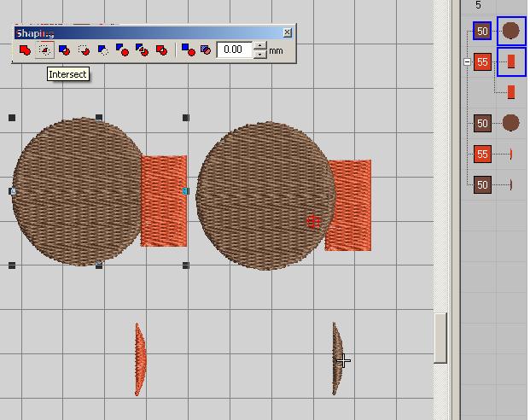
Task: Increase overlap value with up arrow
Action: pyautogui.click(x=259, y=46)
